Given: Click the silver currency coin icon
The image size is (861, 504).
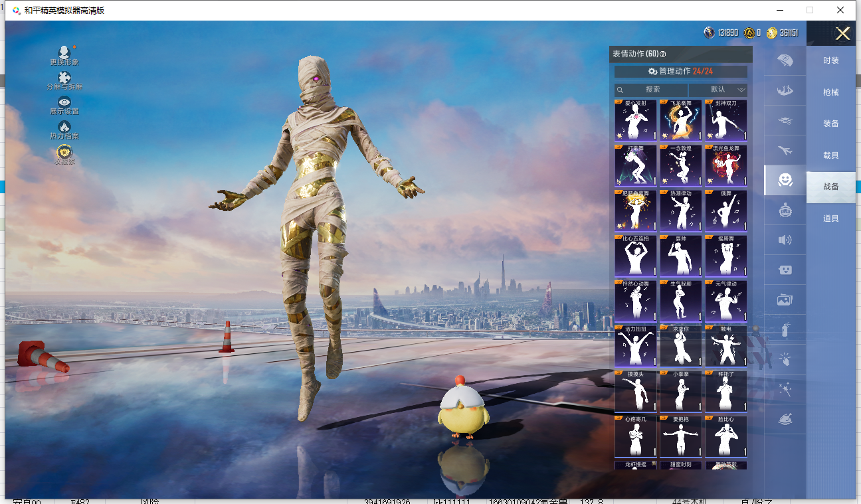Looking at the screenshot, I should click(710, 33).
